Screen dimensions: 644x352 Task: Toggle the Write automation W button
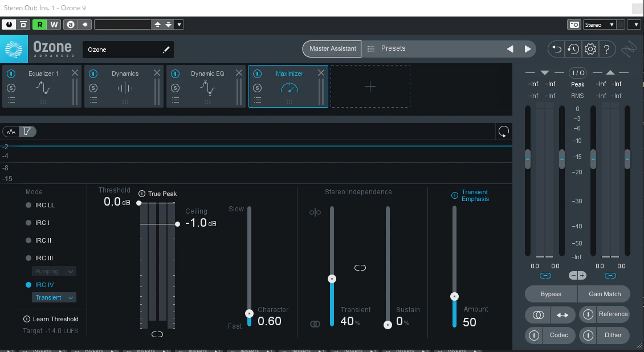point(54,24)
